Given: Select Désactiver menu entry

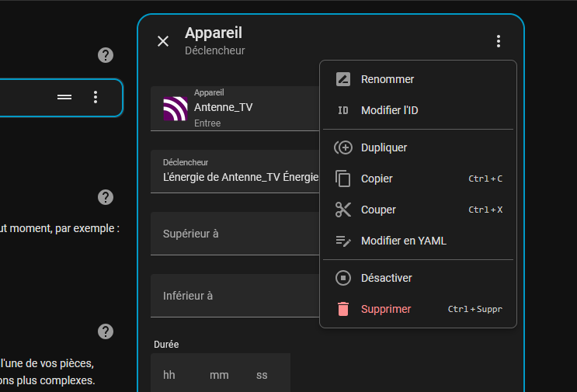Looking at the screenshot, I should pos(386,278).
